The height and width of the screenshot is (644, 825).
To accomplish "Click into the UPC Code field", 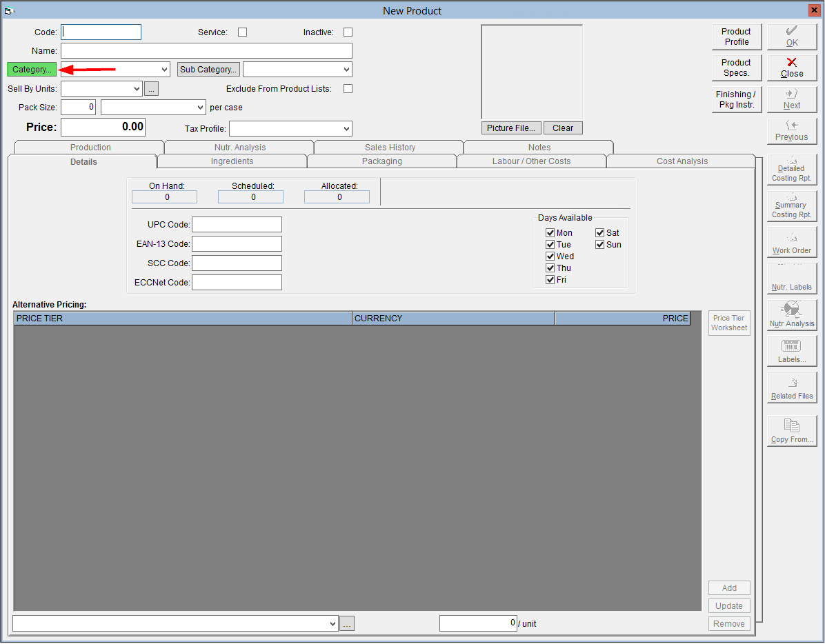I will point(237,225).
